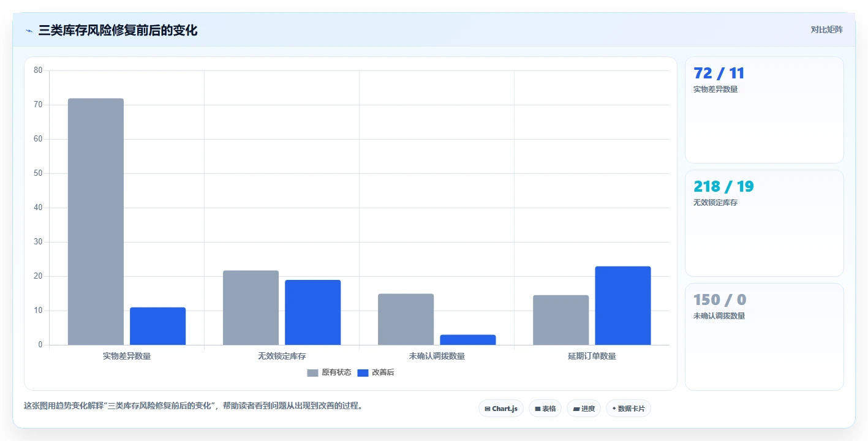Click the 延期订单数量 x-axis label
The width and height of the screenshot is (868, 441).
[x=592, y=356]
